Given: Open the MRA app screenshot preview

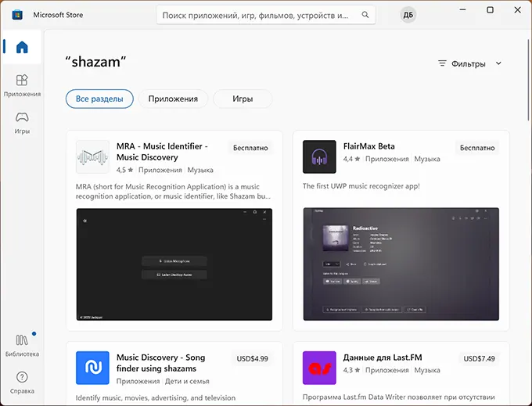Looking at the screenshot, I should click(x=174, y=264).
